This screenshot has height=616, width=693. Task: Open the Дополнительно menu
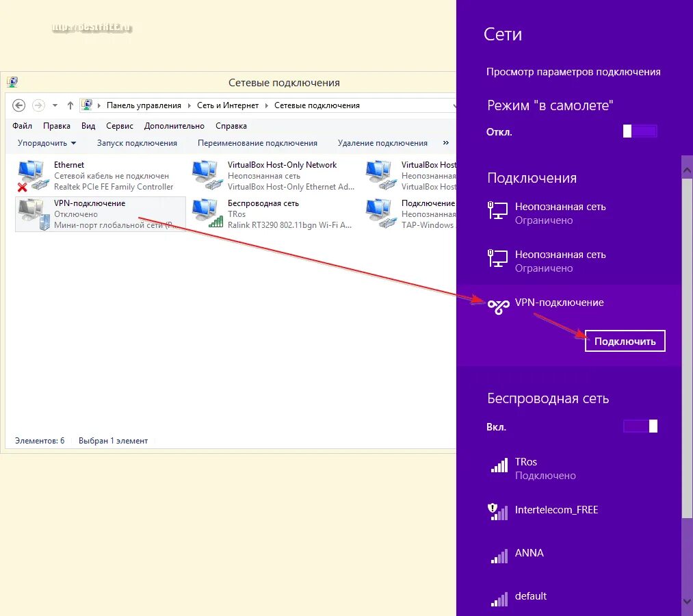[x=174, y=125]
